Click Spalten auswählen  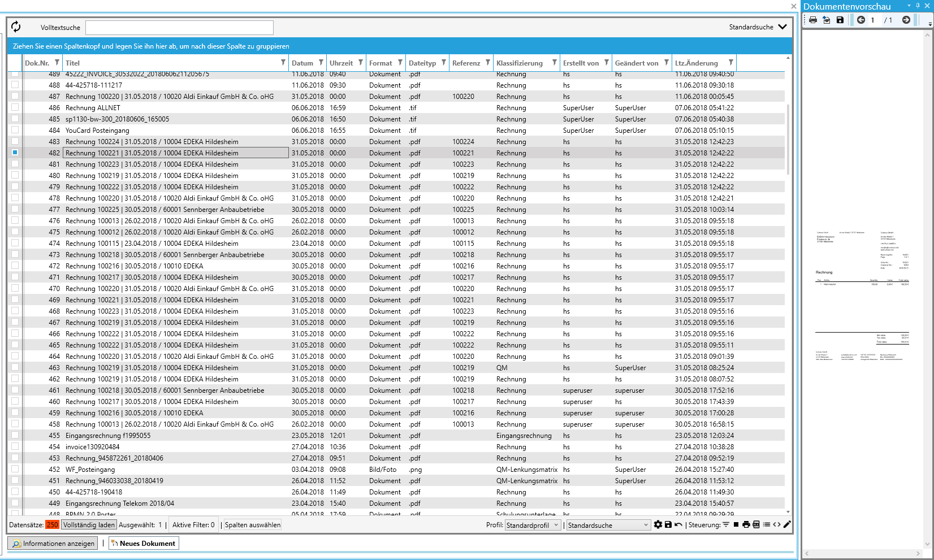[253, 525]
